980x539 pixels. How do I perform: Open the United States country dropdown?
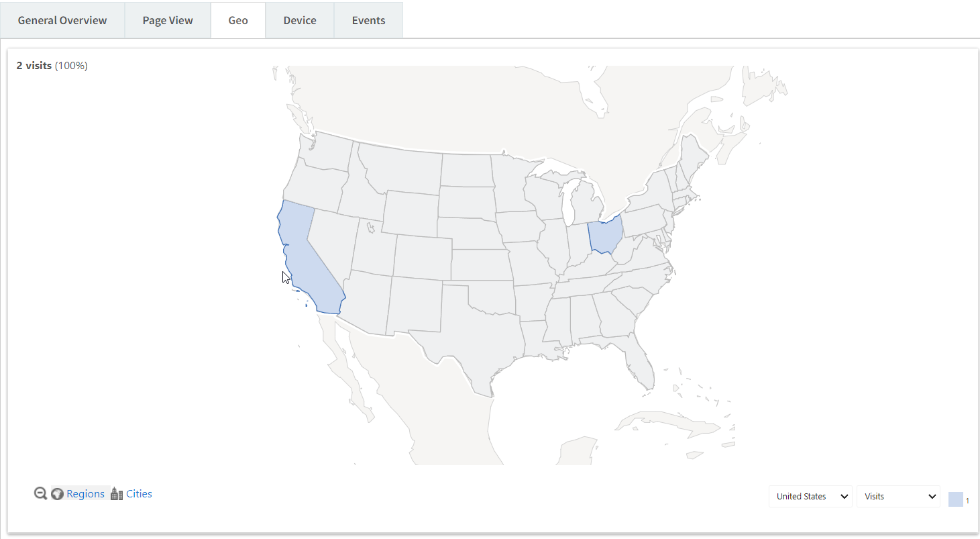810,497
